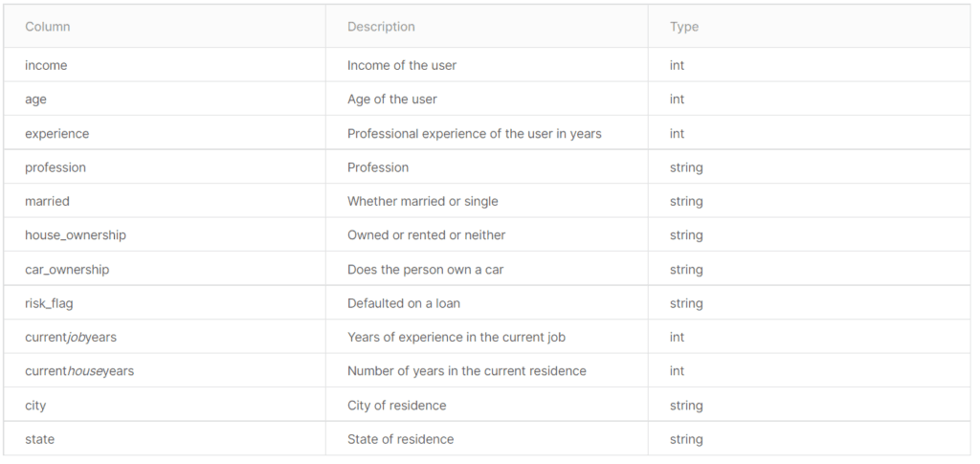Select the house_ownership column name
980x464 pixels.
(76, 235)
